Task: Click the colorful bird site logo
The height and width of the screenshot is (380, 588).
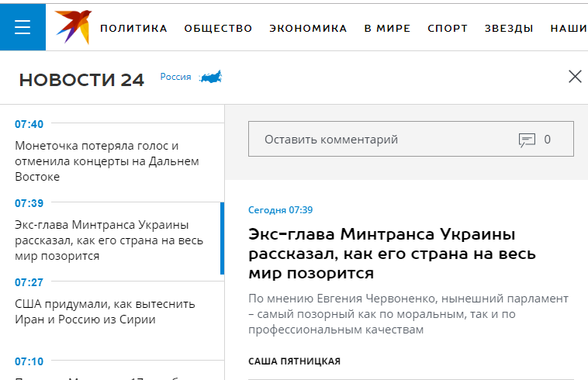Action: [x=73, y=27]
